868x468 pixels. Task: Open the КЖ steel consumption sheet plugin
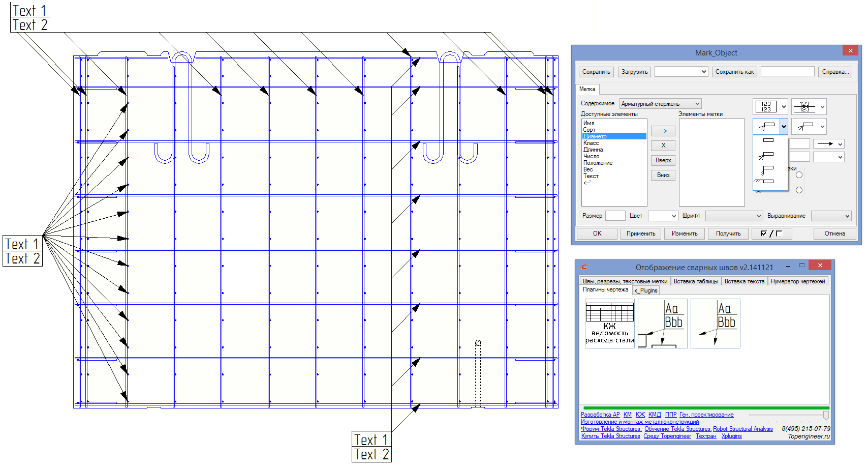pyautogui.click(x=610, y=323)
